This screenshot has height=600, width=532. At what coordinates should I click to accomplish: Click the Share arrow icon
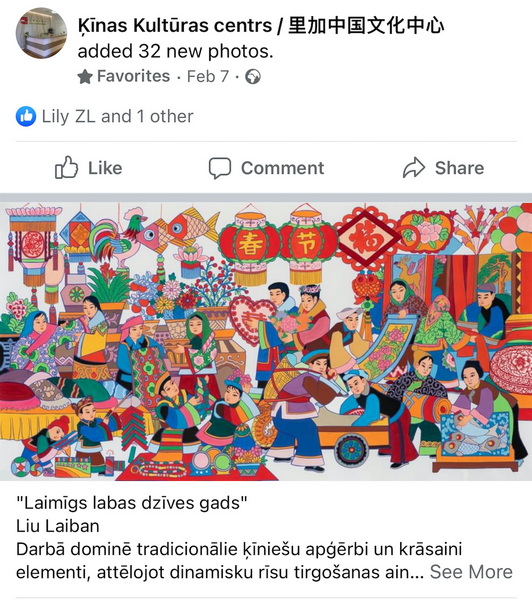pos(414,168)
